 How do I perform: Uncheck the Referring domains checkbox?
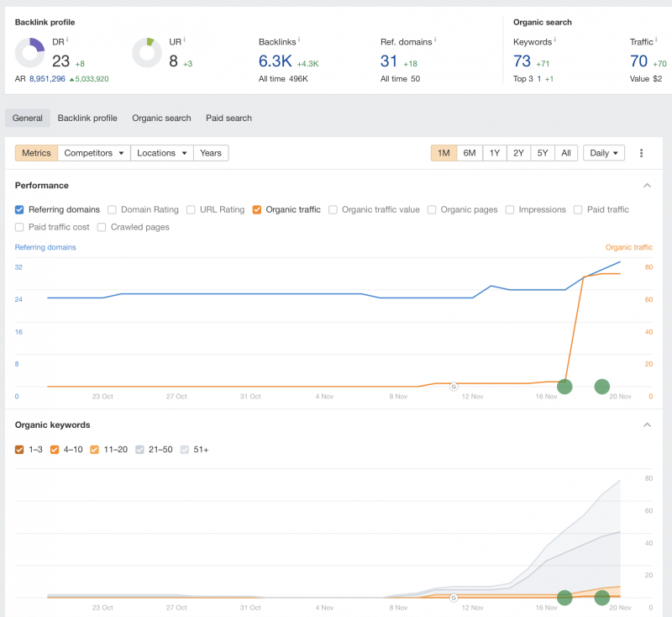(x=20, y=209)
